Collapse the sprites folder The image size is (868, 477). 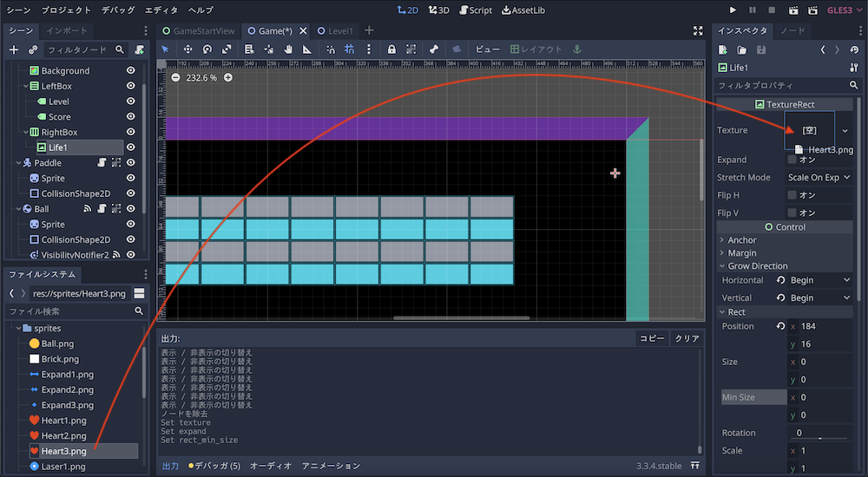pyautogui.click(x=19, y=328)
